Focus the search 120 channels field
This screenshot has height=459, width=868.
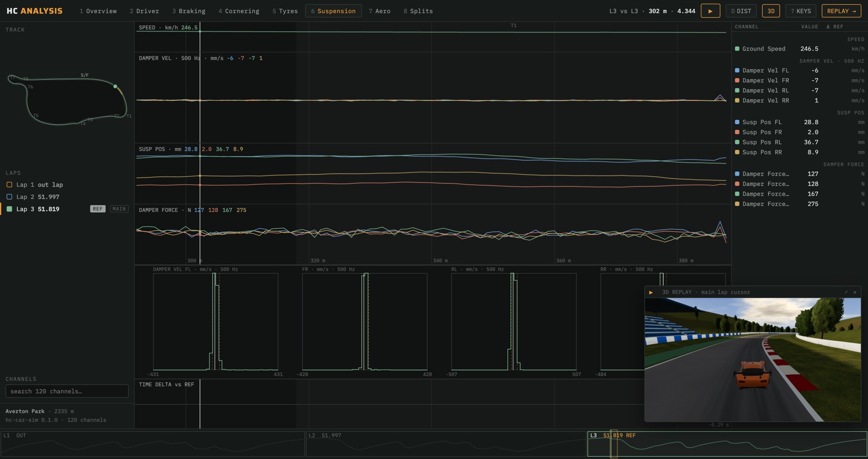point(67,391)
